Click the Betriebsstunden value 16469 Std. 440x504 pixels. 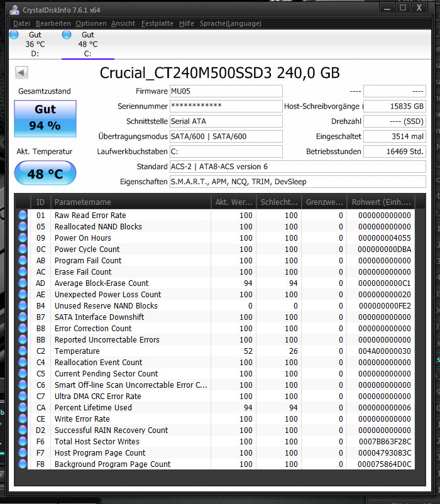(395, 151)
